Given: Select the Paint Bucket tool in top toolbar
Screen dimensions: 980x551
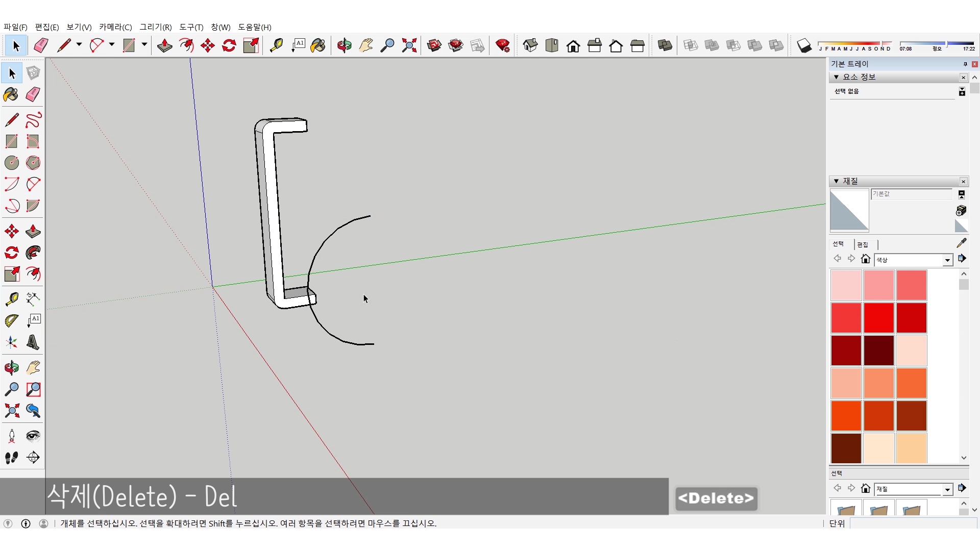Looking at the screenshot, I should click(317, 45).
